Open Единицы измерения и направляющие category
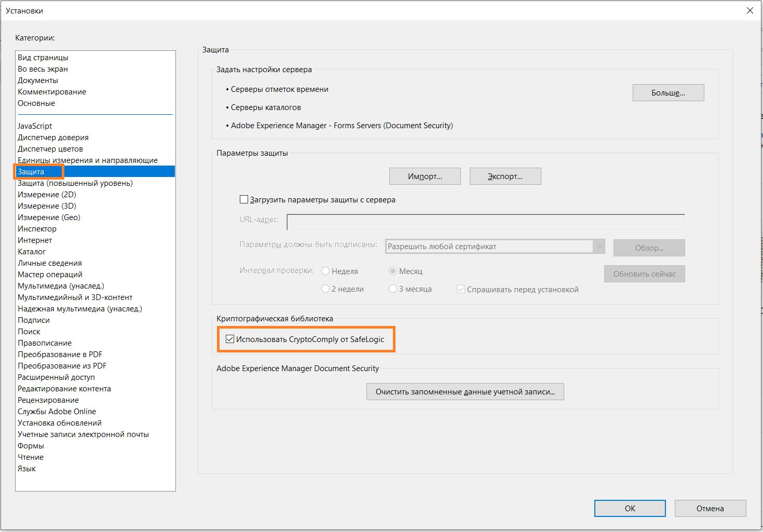 pyautogui.click(x=96, y=160)
